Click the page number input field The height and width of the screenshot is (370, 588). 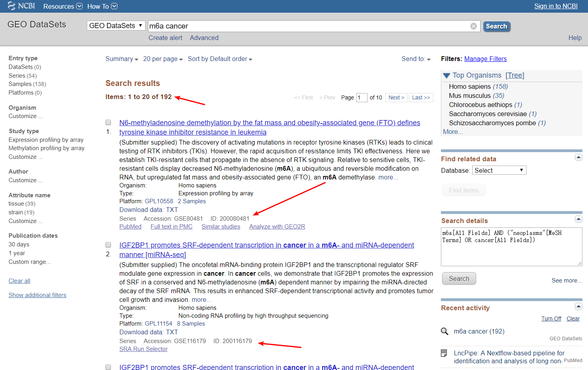pyautogui.click(x=362, y=98)
